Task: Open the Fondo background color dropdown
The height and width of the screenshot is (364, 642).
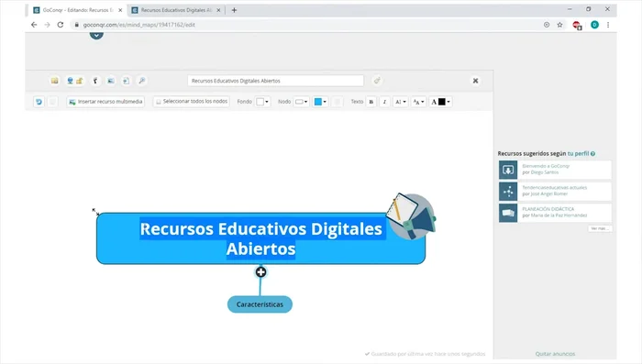Action: [x=262, y=102]
